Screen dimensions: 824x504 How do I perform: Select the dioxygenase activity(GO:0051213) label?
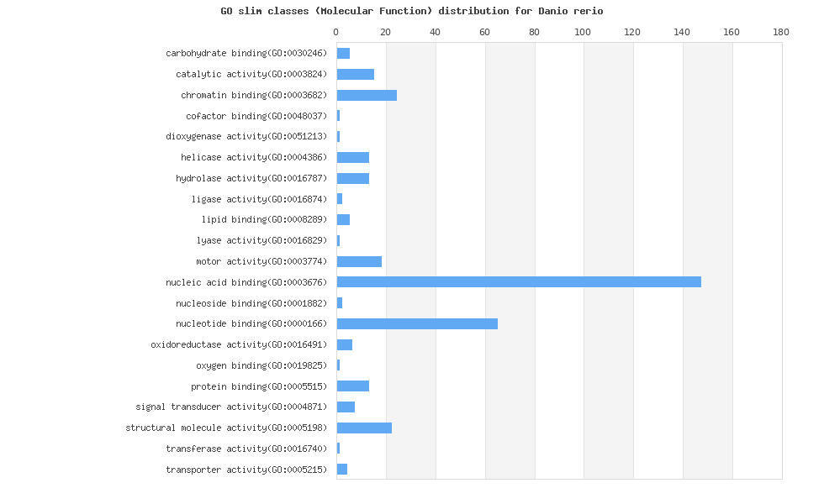click(246, 136)
